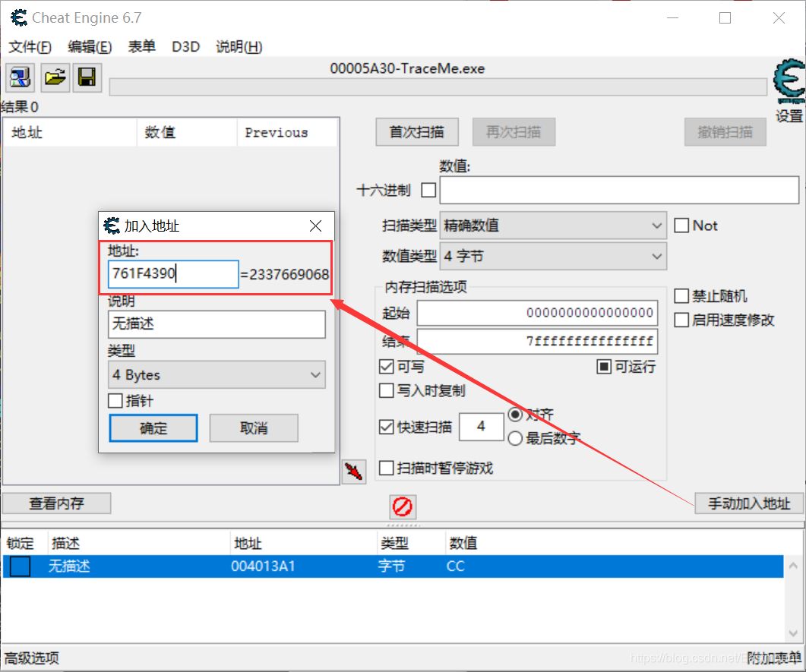Click the 撤销扫描 button

[x=725, y=132]
